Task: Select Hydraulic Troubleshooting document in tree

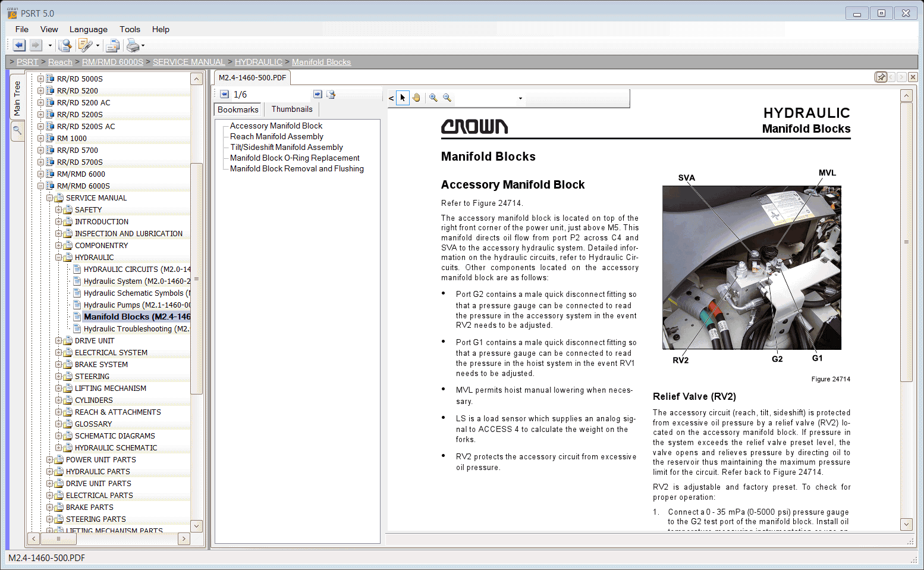Action: [x=136, y=328]
